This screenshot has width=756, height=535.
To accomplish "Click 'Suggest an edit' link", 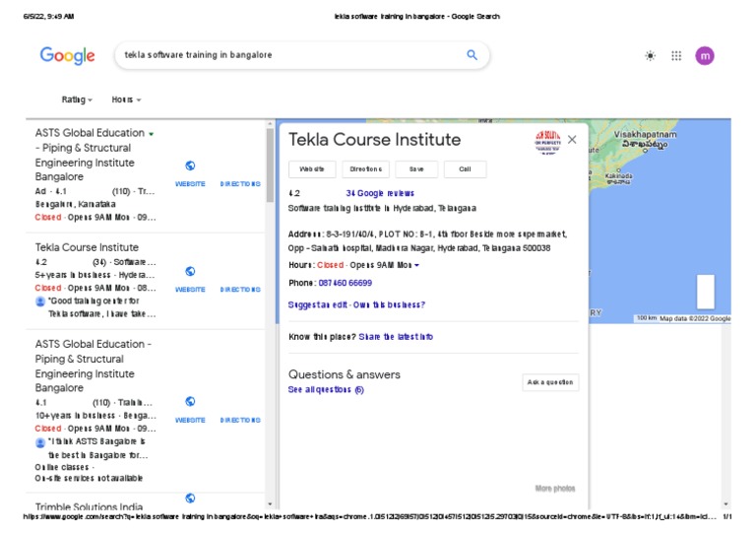I will 318,304.
